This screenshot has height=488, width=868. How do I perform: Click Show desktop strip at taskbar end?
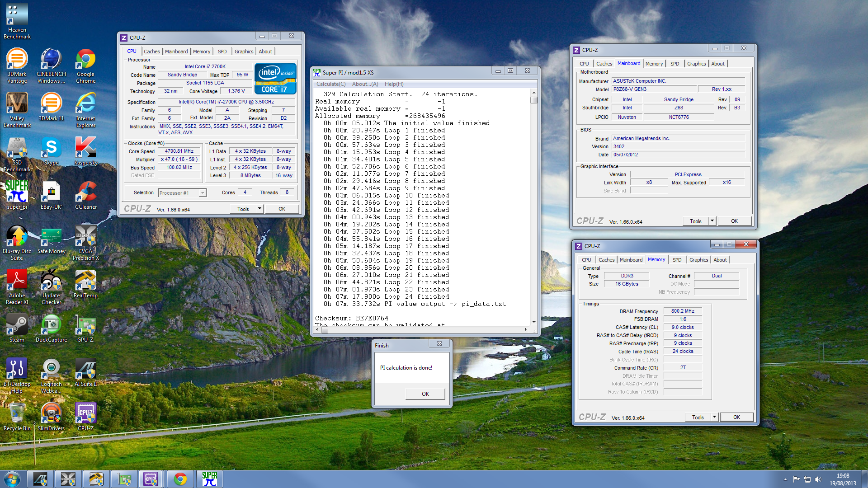864,479
